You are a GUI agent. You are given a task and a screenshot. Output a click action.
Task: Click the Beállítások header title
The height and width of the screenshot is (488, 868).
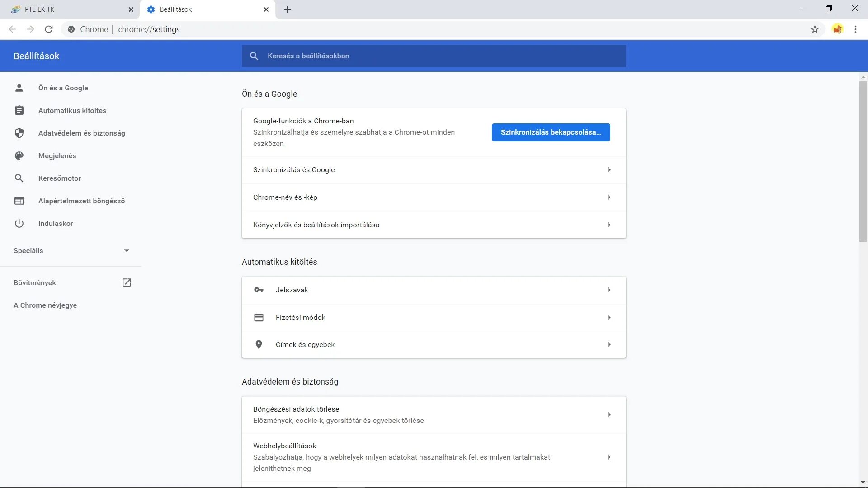click(x=36, y=56)
